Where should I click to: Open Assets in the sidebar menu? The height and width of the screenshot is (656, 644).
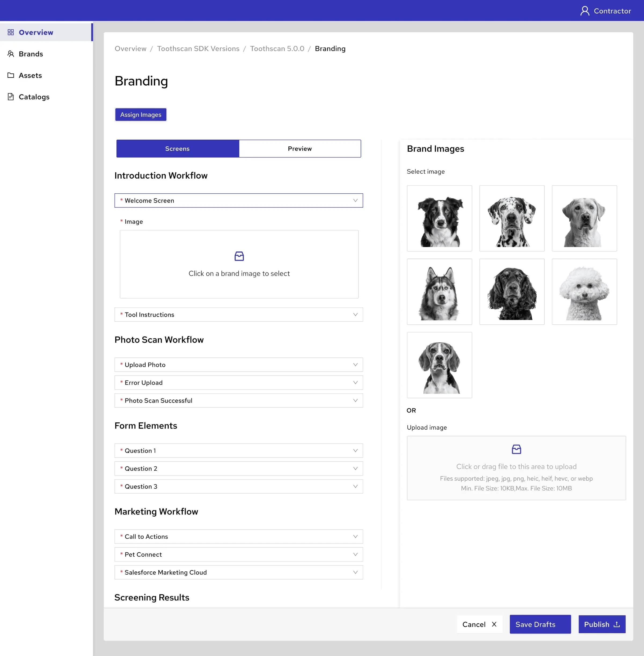pos(46,75)
